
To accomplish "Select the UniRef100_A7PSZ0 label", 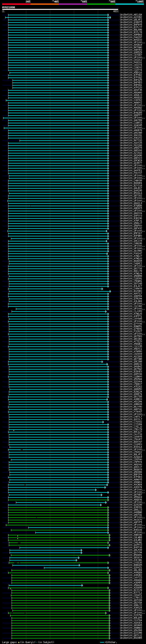I will [x=131, y=88].
